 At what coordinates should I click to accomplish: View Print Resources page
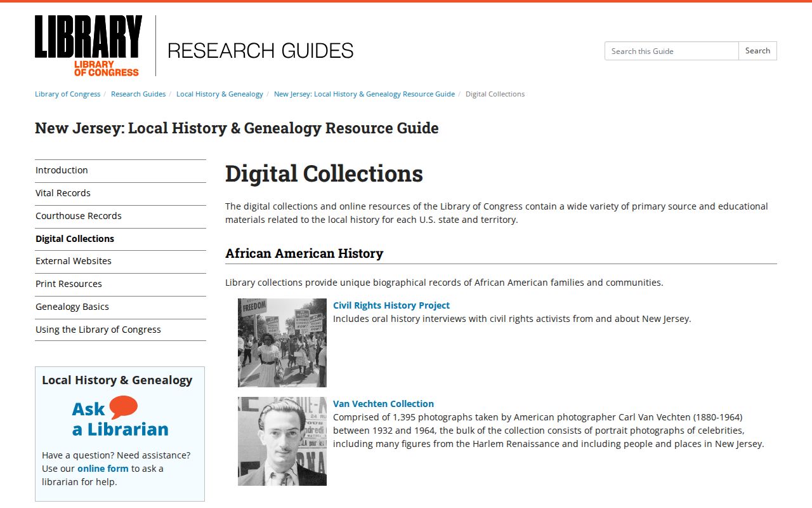tap(121, 284)
